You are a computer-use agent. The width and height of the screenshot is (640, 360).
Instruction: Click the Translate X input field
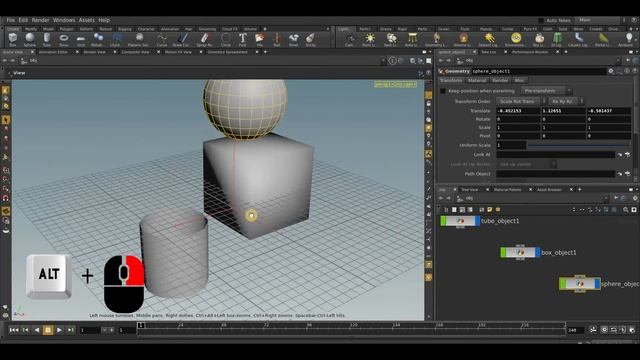pyautogui.click(x=518, y=111)
